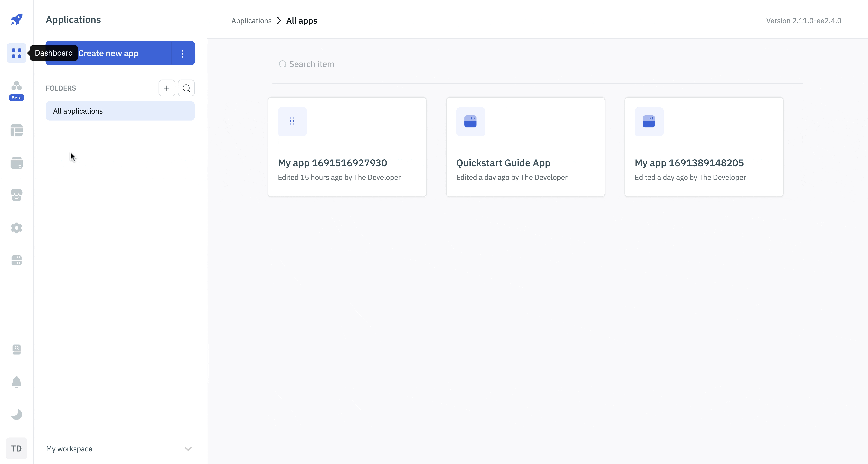Add a new folder with plus button
This screenshot has width=868, height=464.
(x=167, y=88)
